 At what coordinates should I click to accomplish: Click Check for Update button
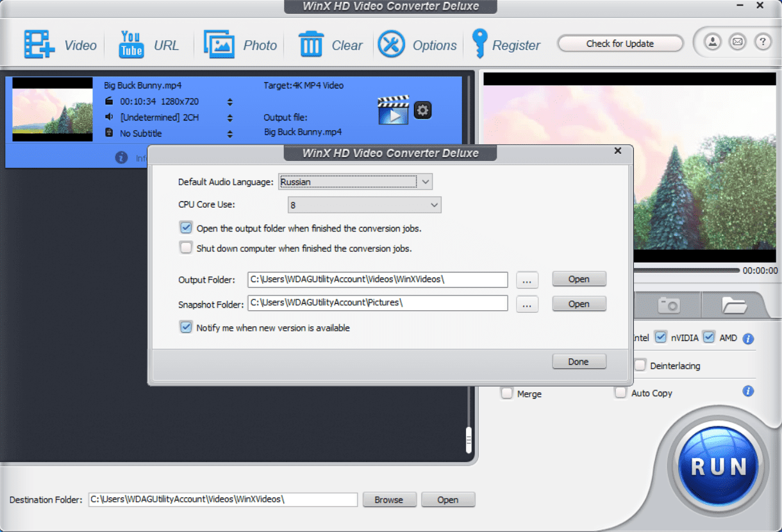point(620,44)
